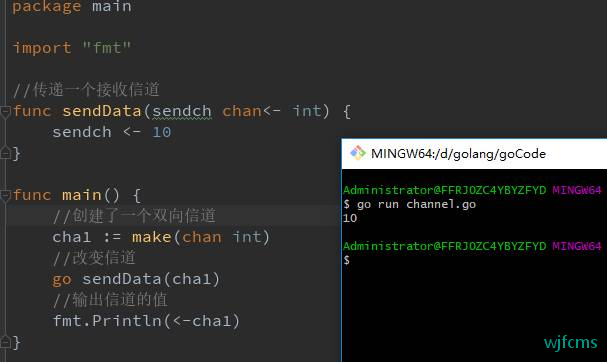
Task: Click the MINGW64:/d/golang/goCode window title
Action: [458, 154]
